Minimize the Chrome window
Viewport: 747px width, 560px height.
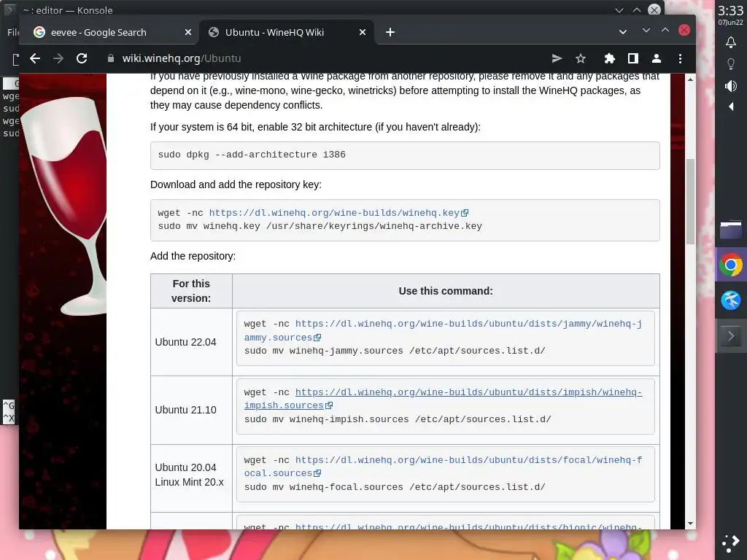coord(646,30)
